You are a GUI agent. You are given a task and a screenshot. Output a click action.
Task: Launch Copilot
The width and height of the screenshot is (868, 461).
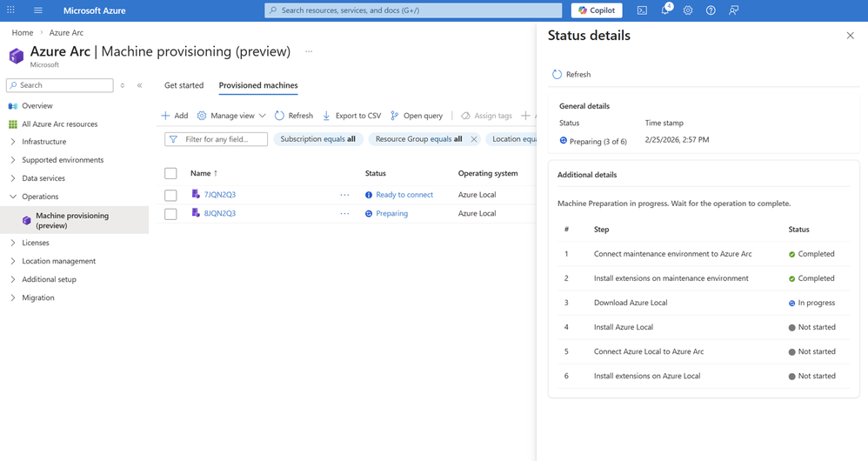(597, 10)
